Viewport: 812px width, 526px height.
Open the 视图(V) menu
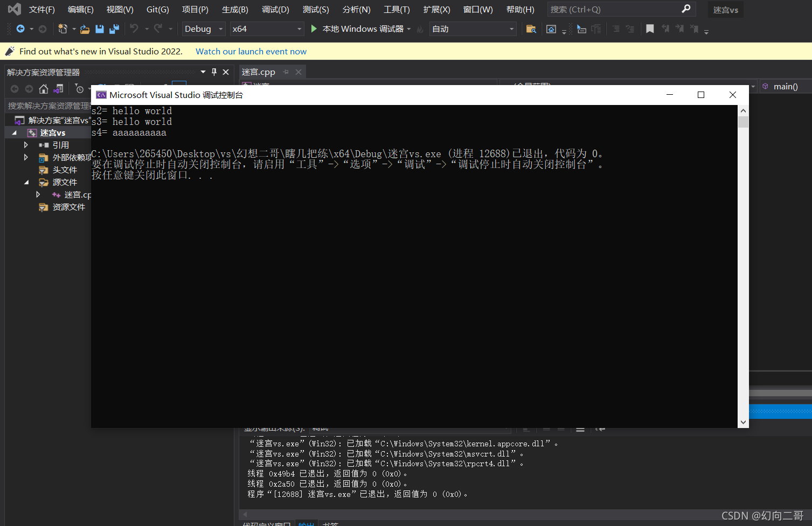[120, 10]
